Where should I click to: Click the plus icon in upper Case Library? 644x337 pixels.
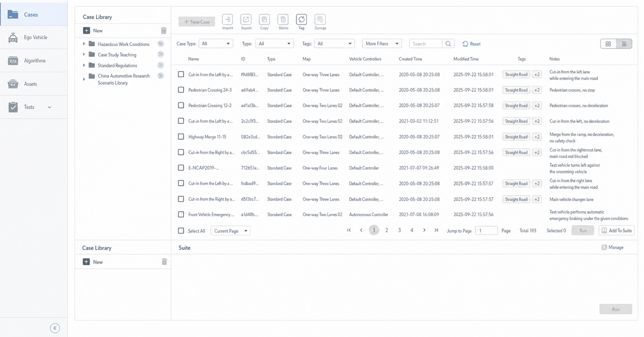(x=87, y=31)
